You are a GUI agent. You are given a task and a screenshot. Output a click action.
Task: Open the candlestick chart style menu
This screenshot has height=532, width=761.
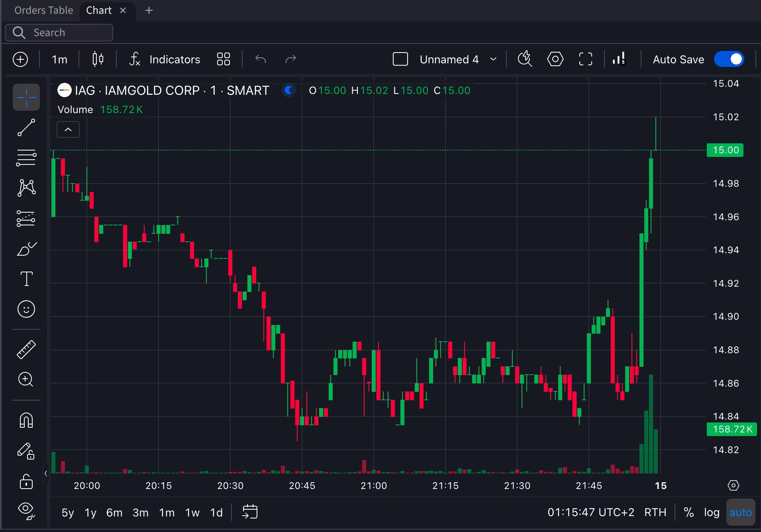pyautogui.click(x=98, y=59)
